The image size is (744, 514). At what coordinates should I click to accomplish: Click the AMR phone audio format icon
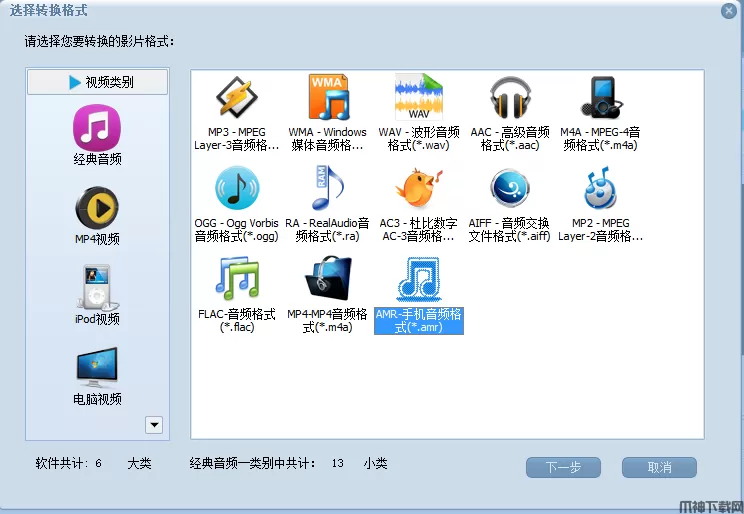[x=418, y=279]
